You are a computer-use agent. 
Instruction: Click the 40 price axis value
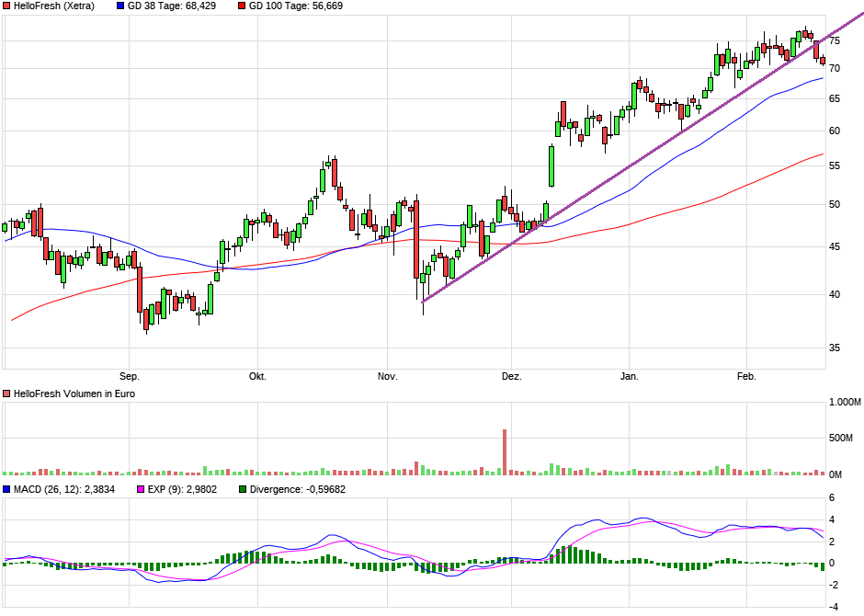[x=835, y=295]
